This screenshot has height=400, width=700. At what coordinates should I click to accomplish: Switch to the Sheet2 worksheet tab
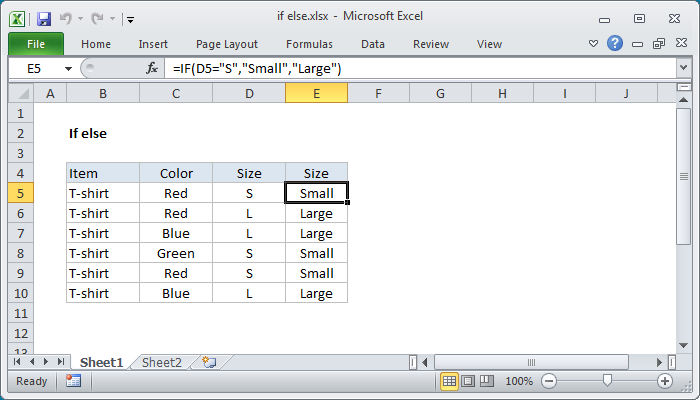(x=162, y=362)
